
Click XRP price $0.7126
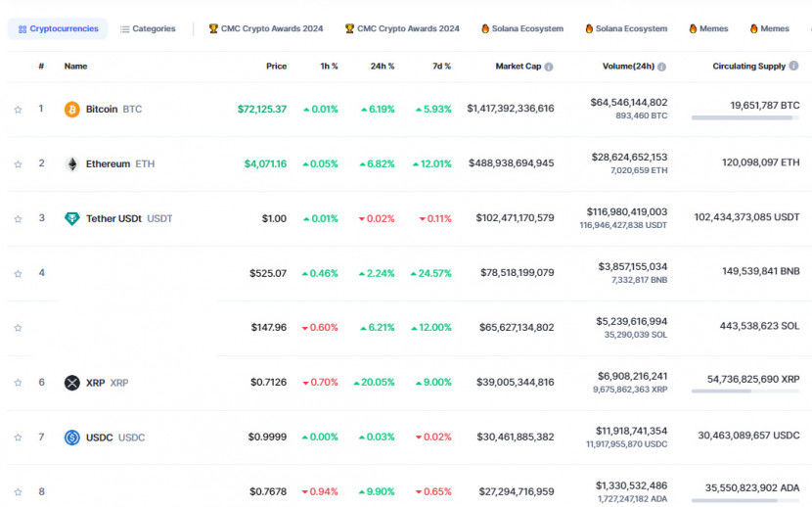(x=268, y=383)
